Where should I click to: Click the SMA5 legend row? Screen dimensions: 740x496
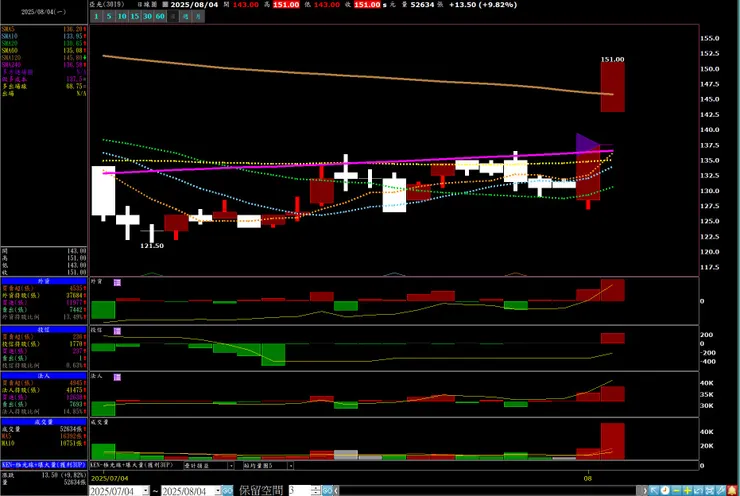(x=44, y=29)
